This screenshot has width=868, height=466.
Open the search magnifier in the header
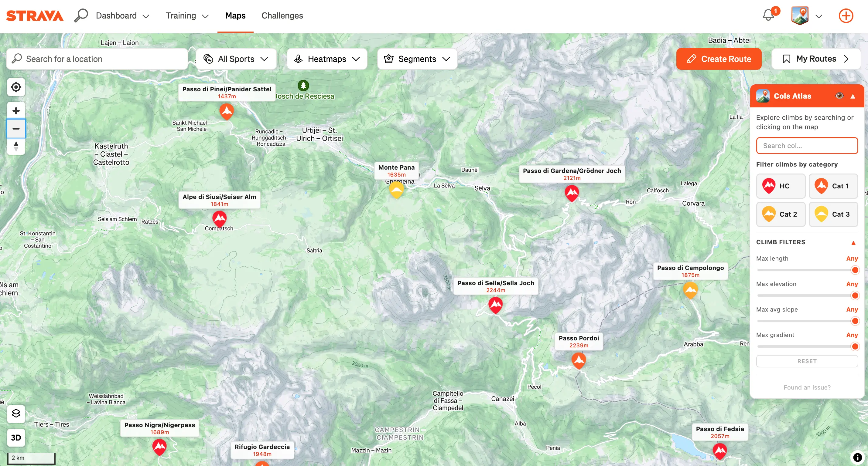point(81,15)
